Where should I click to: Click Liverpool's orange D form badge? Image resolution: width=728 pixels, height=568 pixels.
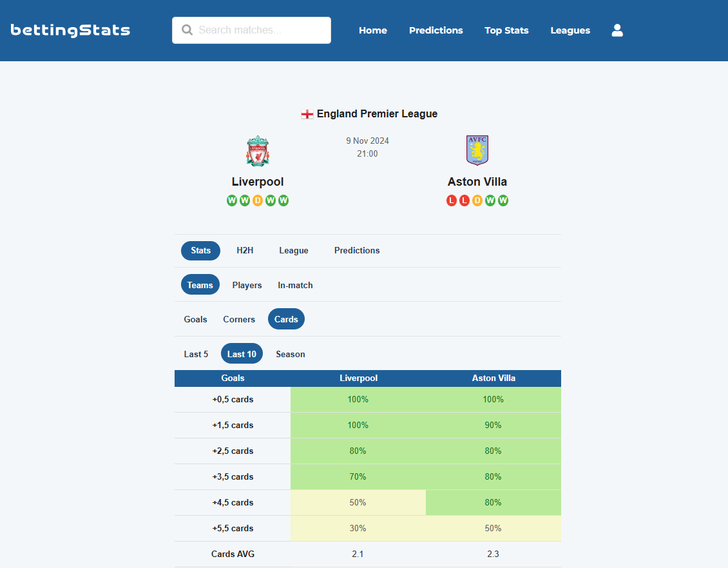coord(258,201)
